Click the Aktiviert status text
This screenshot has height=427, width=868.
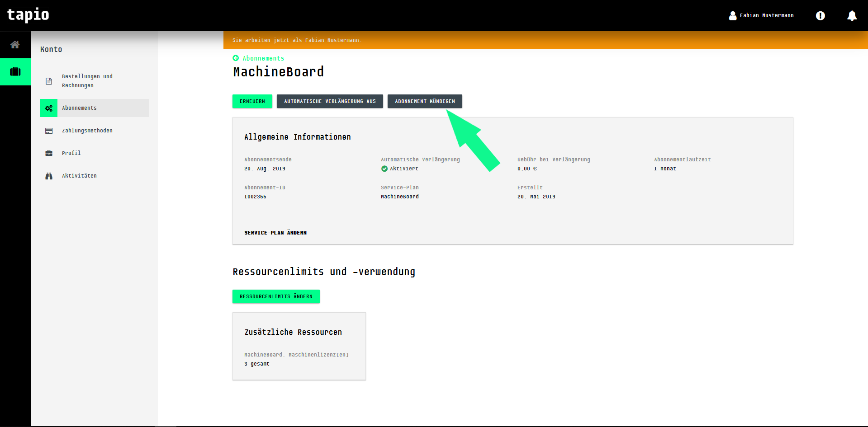pyautogui.click(x=404, y=169)
